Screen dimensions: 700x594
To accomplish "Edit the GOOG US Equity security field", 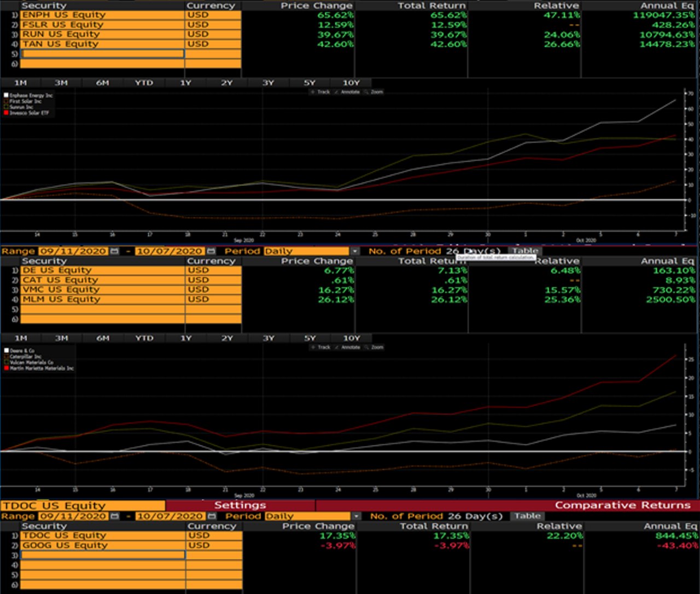I will [103, 545].
